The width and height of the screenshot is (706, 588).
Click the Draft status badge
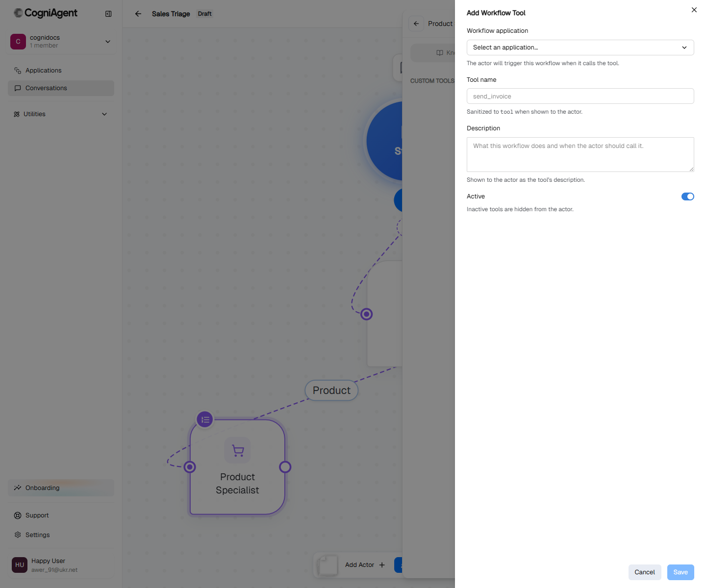205,14
